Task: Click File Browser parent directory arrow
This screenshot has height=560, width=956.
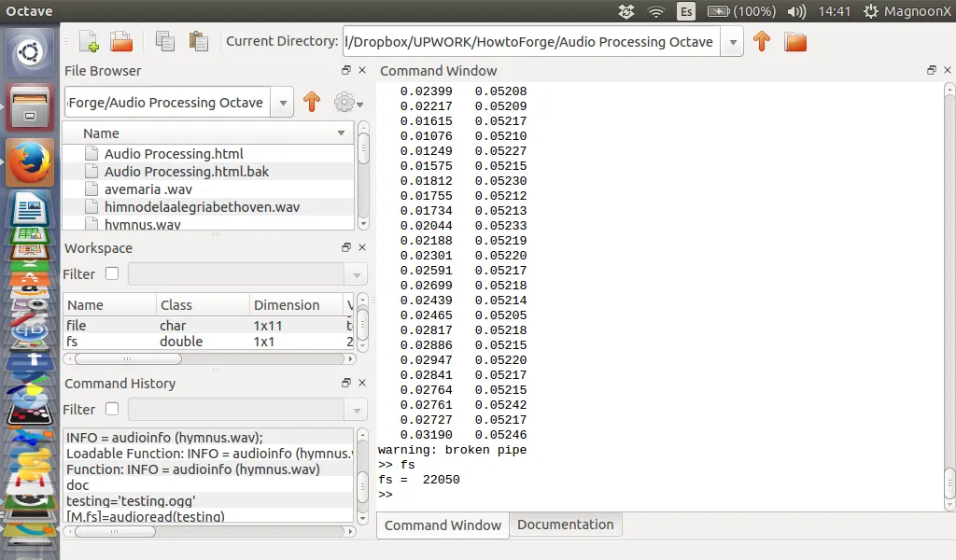Action: point(312,103)
